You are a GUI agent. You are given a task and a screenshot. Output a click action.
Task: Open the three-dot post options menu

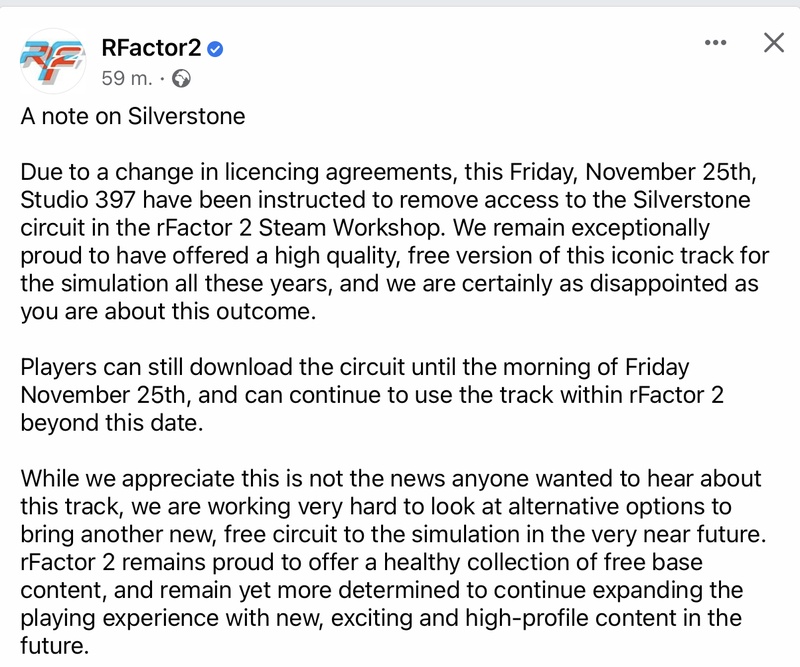click(x=715, y=43)
